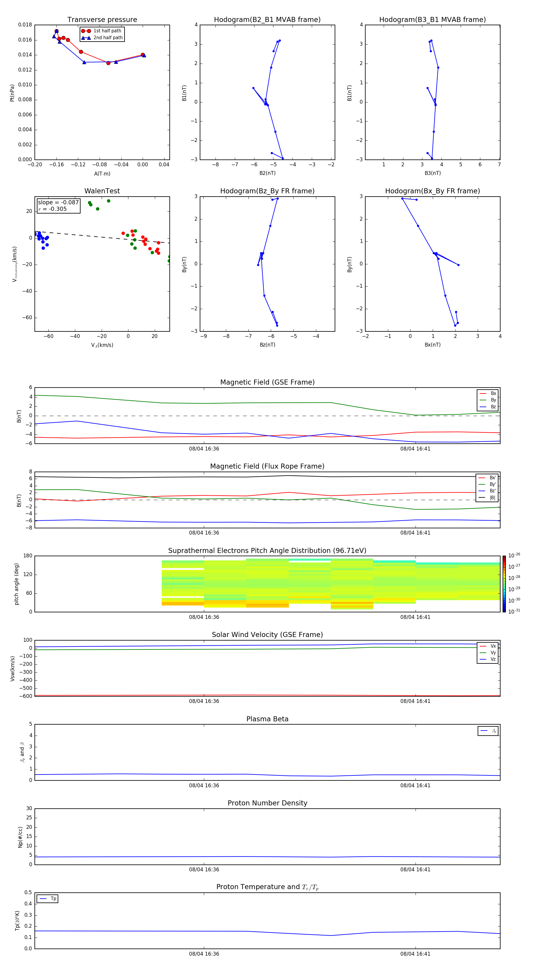The width and height of the screenshot is (535, 980).
Task: Click the 'Vsw(km/s)' y-axis label
Action: [x=12, y=668]
